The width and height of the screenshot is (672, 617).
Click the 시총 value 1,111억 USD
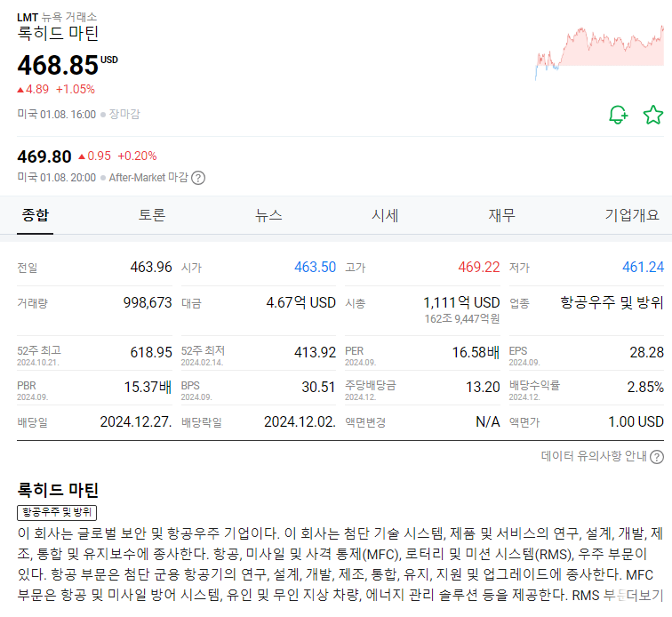point(461,302)
